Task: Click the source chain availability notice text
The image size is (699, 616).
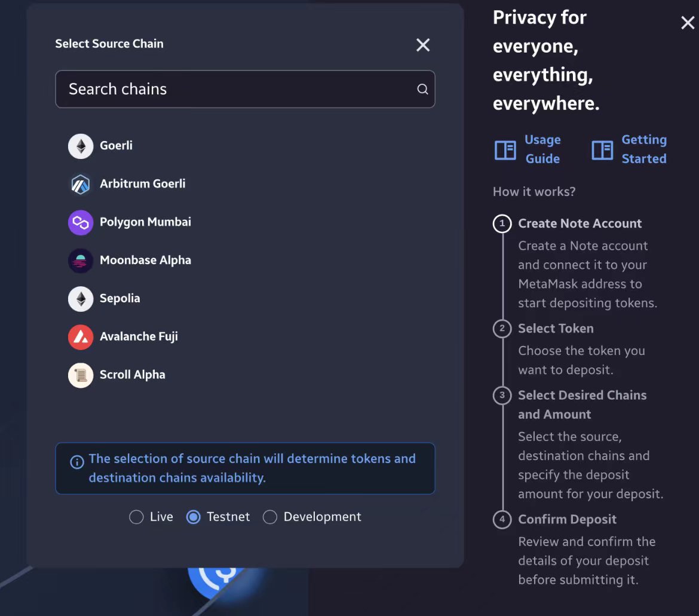Action: tap(252, 468)
